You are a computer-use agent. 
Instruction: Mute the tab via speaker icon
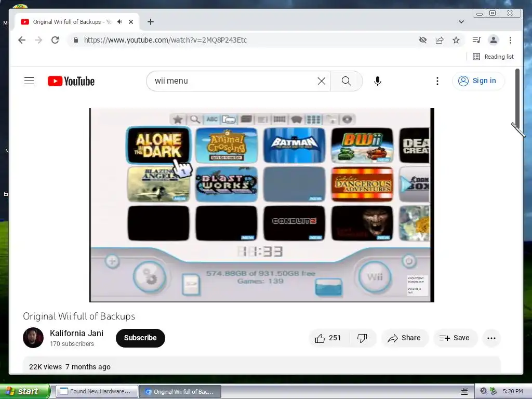click(x=120, y=22)
